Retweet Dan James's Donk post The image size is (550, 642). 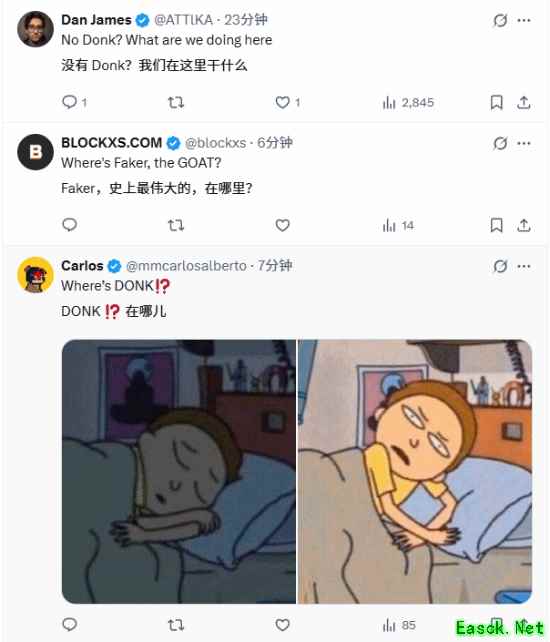[x=176, y=102]
